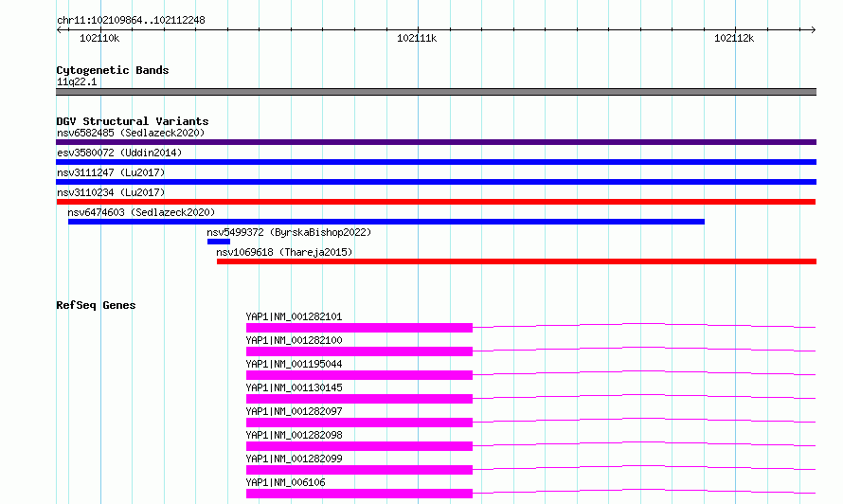Open the YAP1|NM_001282100 transcript label

(294, 340)
